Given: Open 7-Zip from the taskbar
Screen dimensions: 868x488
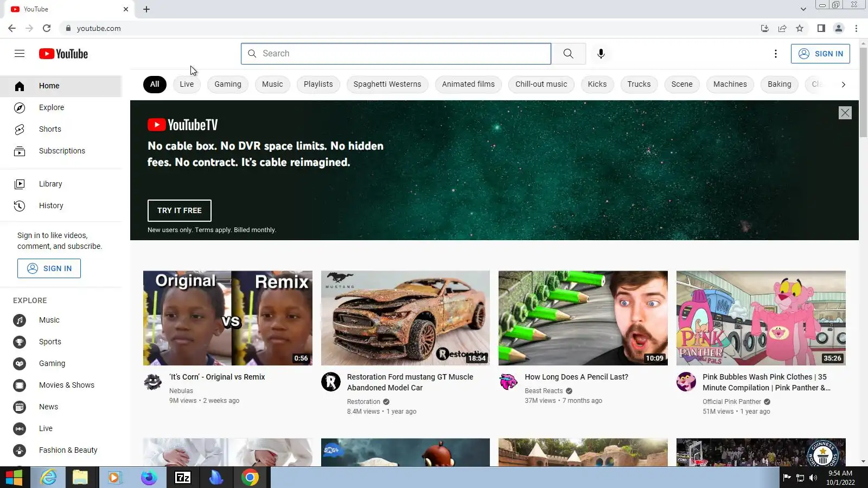Looking at the screenshot, I should 183,478.
